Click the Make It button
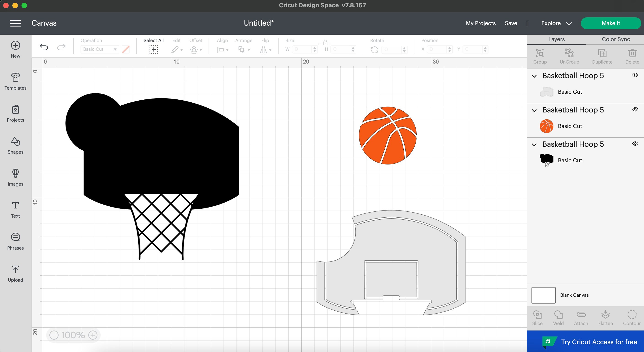The image size is (644, 352). 611,23
